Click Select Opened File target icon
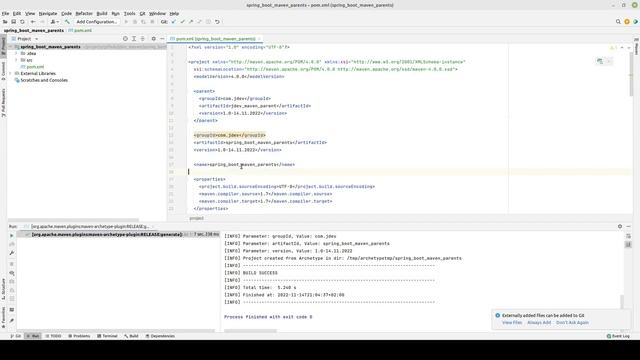This screenshot has height=360, width=640. click(x=125, y=39)
